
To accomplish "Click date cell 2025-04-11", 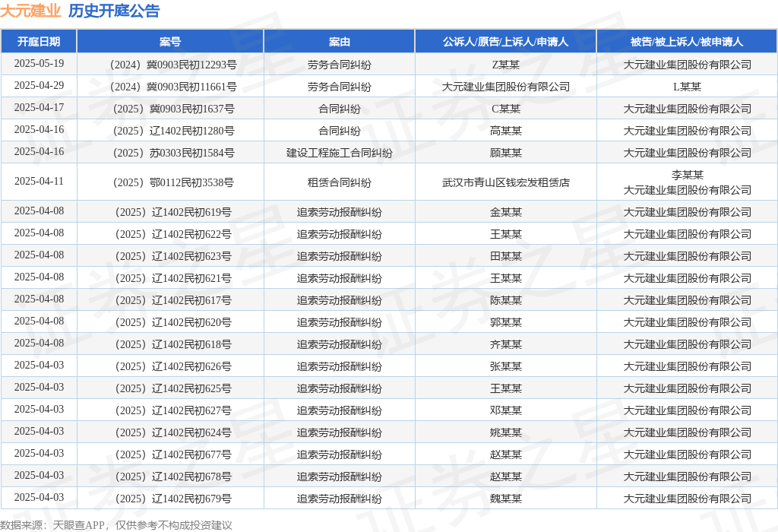I will click(40, 181).
